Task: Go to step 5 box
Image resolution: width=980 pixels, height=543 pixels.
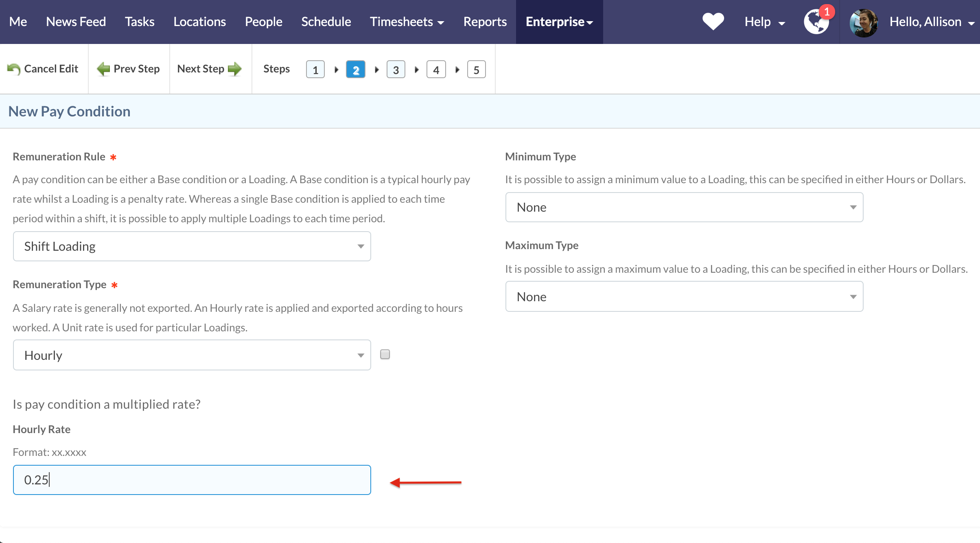Action: [x=476, y=70]
